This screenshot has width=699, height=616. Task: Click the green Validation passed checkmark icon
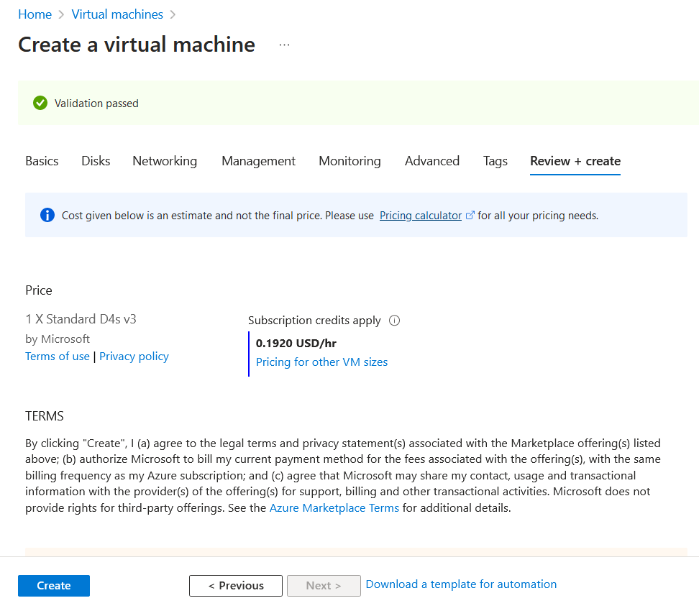tap(40, 104)
